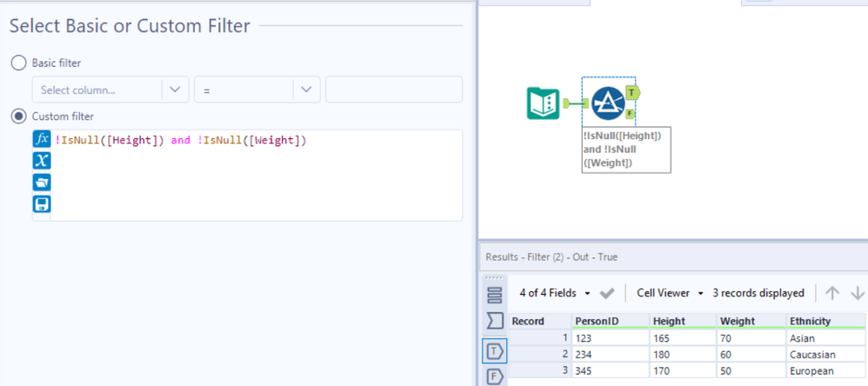Show the messages list view icon

coord(494,296)
